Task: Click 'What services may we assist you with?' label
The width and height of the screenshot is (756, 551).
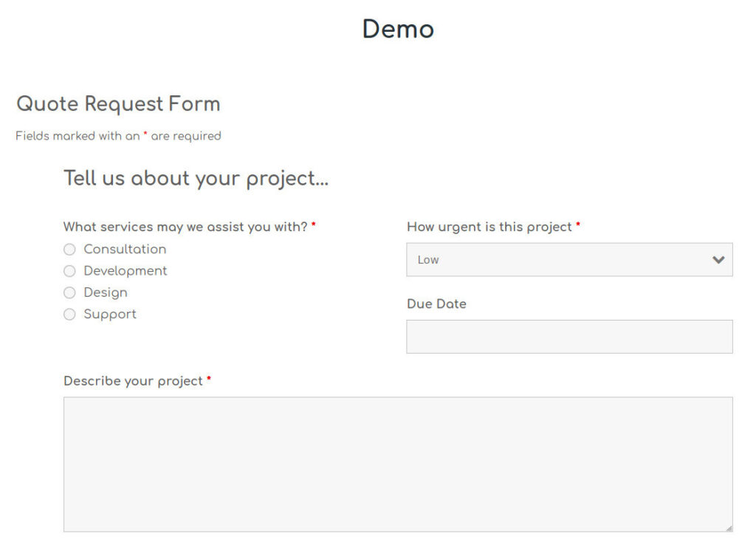Action: click(x=185, y=227)
